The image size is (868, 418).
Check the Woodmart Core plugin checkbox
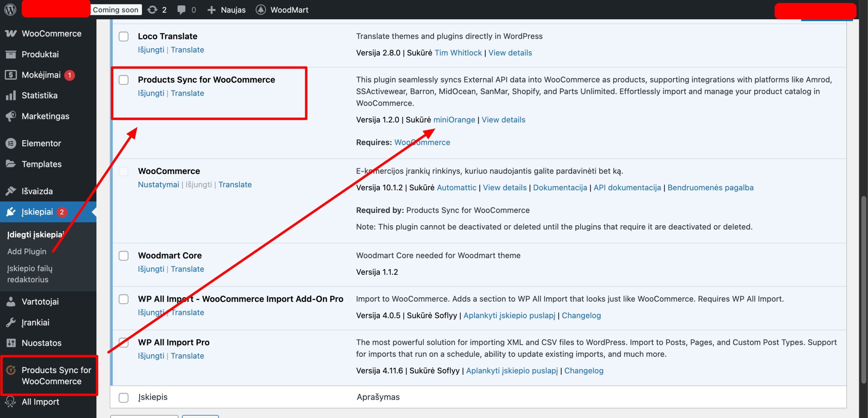(123, 255)
